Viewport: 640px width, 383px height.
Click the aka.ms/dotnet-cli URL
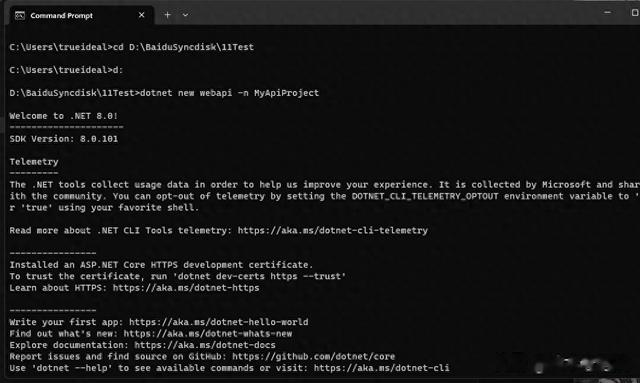(382, 368)
